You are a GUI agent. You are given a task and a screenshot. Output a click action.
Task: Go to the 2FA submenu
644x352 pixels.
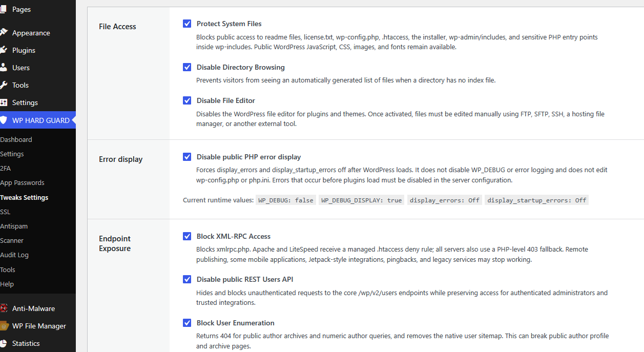[x=5, y=168]
